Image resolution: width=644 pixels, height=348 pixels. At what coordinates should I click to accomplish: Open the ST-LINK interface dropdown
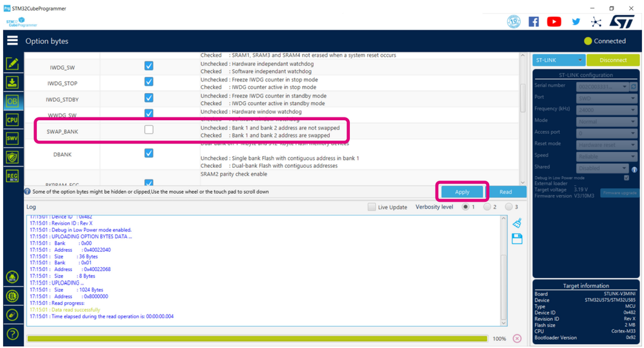559,60
